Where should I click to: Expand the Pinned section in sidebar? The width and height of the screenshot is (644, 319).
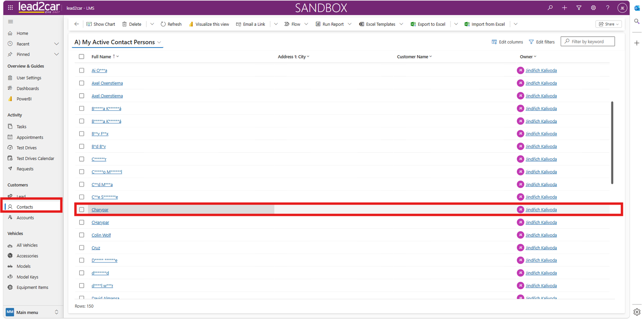point(56,54)
